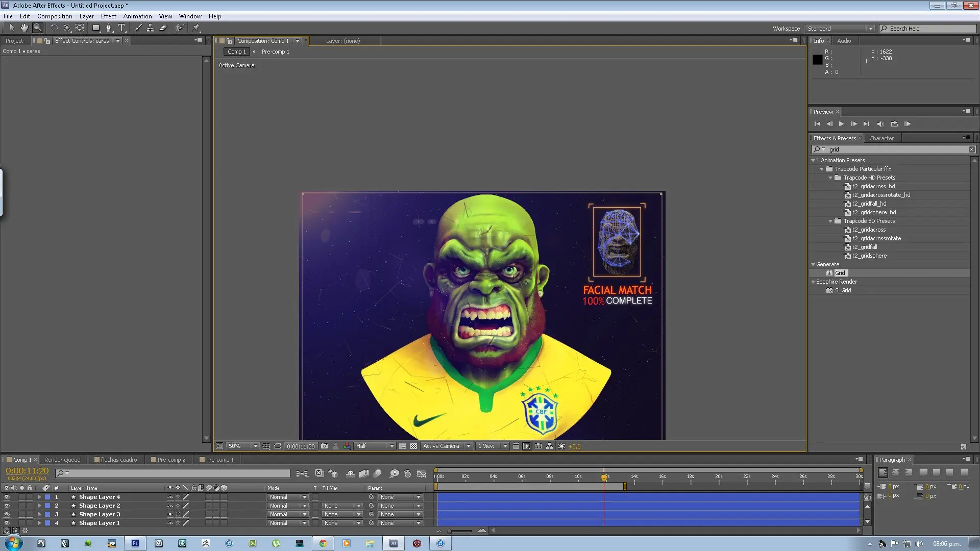Open the Half resolution dropdown
Viewport: 980px width, 551px height.
point(375,446)
